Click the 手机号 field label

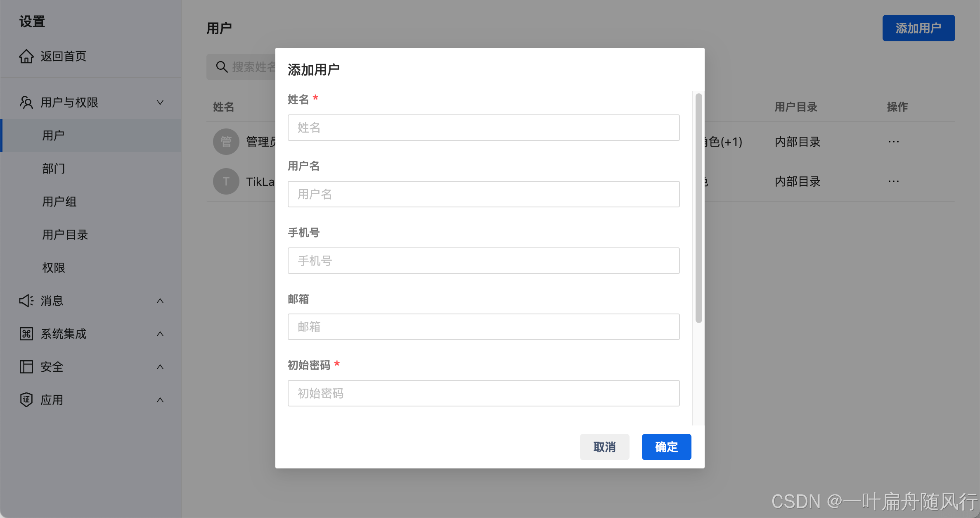pyautogui.click(x=304, y=233)
